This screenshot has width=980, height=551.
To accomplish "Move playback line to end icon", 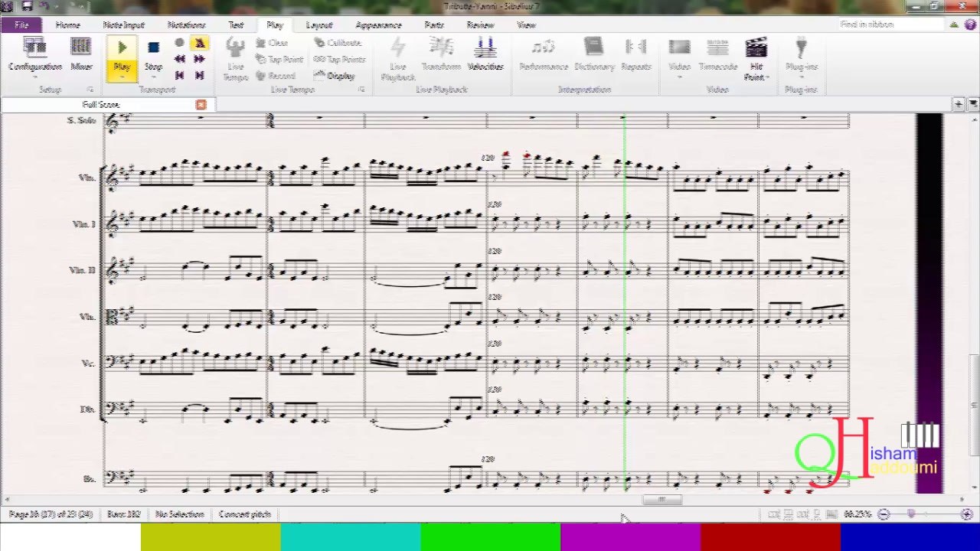I will click(x=199, y=75).
